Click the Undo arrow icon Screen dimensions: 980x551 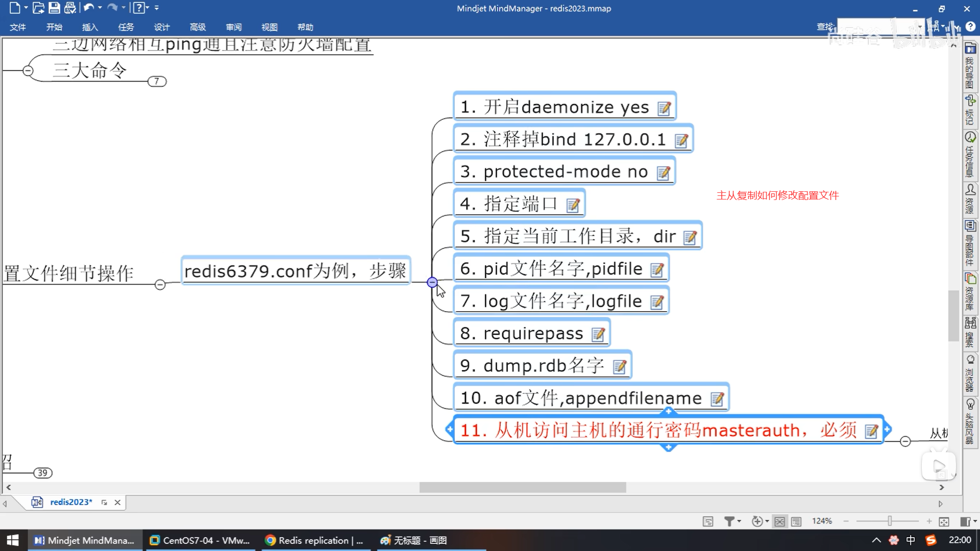click(x=89, y=8)
